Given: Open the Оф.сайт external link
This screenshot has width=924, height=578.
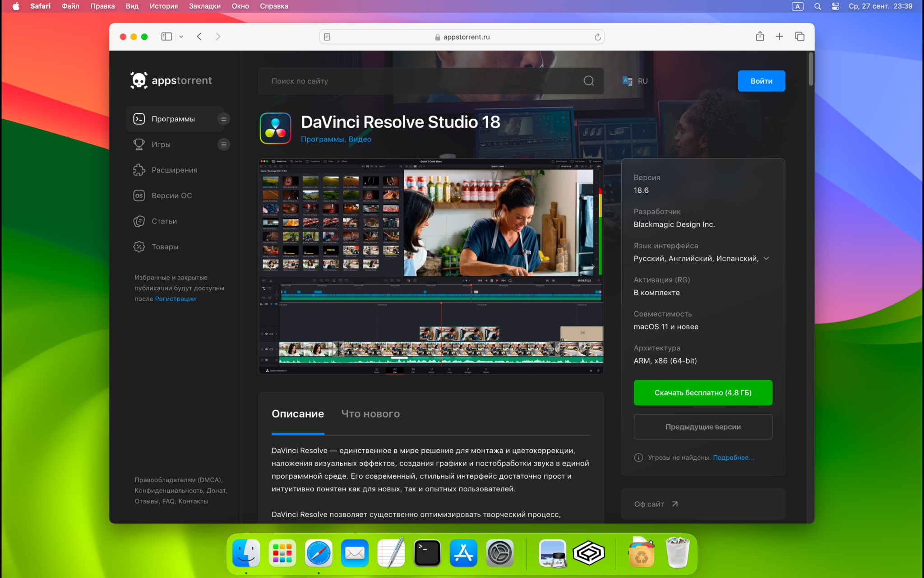Looking at the screenshot, I should tap(656, 504).
